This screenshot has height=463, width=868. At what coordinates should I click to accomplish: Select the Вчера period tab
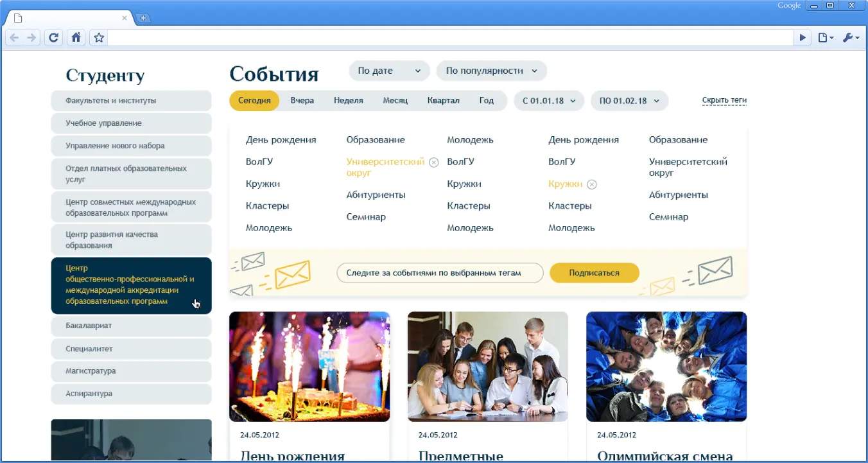(x=302, y=101)
